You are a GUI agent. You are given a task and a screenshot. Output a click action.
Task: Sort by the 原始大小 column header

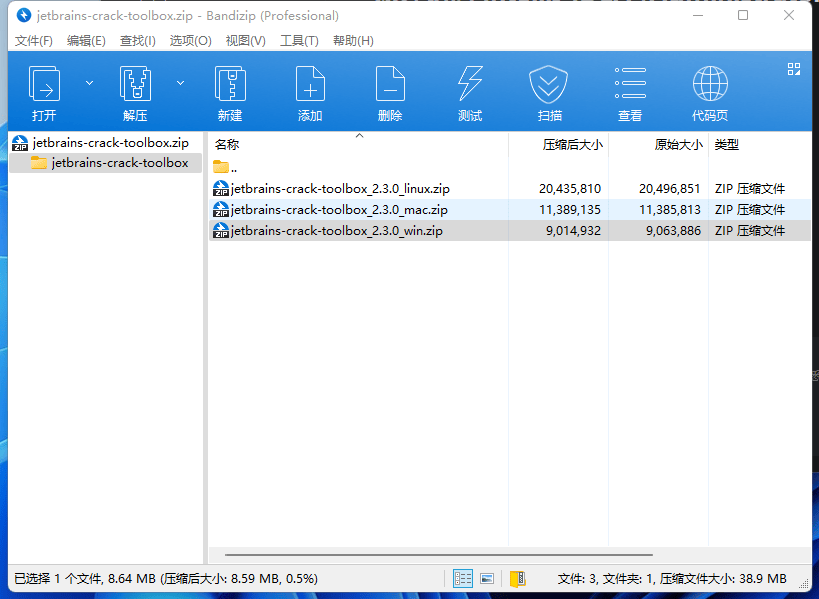point(658,145)
